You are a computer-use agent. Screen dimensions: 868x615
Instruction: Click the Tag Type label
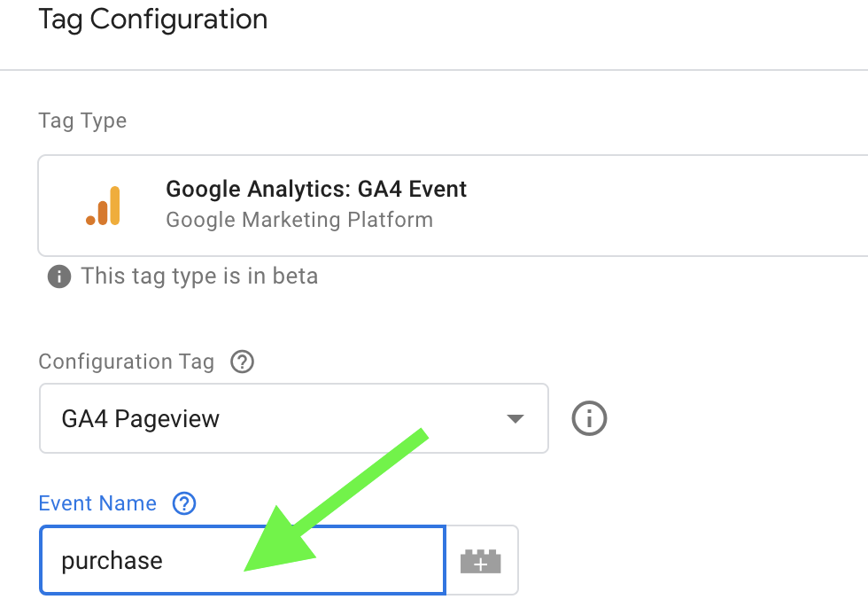pyautogui.click(x=82, y=121)
